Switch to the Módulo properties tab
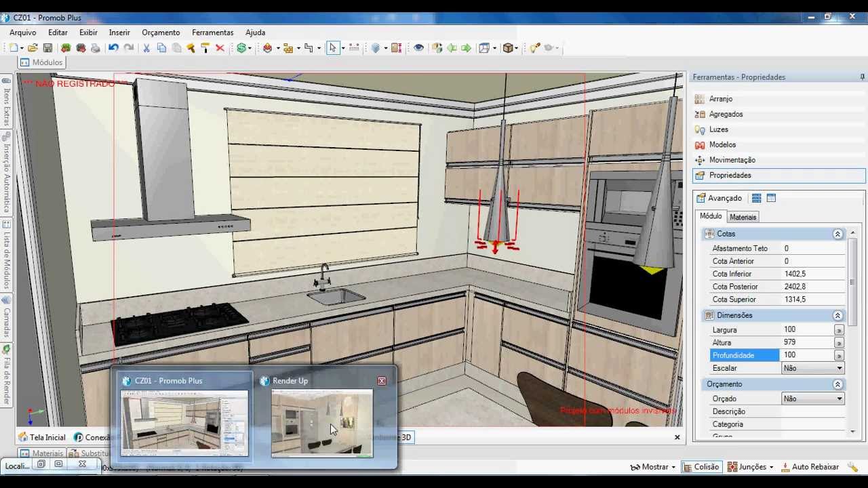Image resolution: width=868 pixels, height=488 pixels. [x=711, y=216]
